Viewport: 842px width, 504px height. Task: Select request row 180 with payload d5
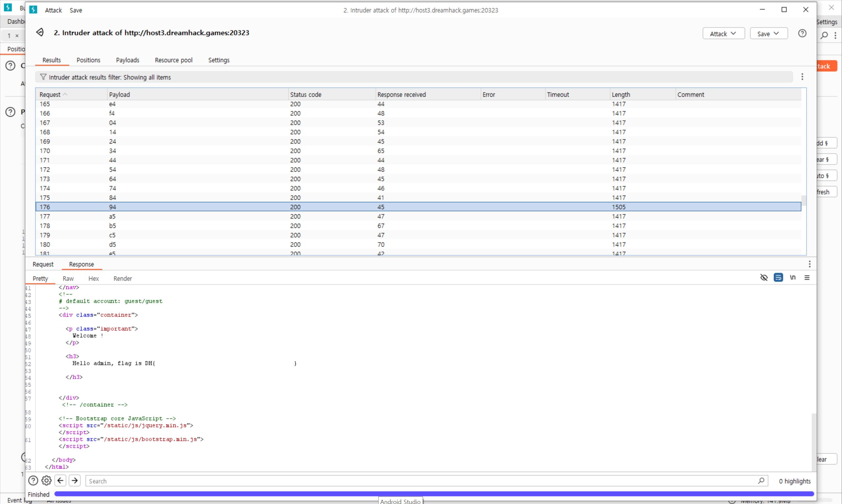tap(204, 245)
